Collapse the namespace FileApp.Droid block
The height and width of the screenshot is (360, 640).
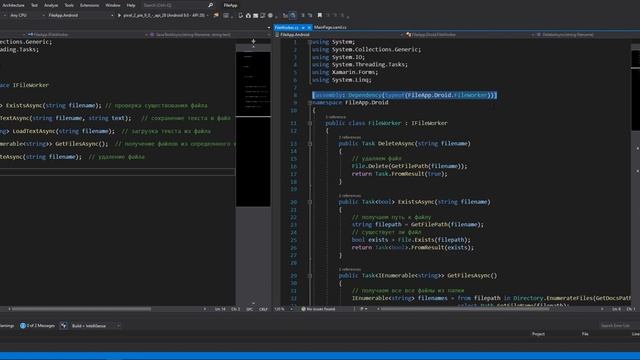point(310,103)
